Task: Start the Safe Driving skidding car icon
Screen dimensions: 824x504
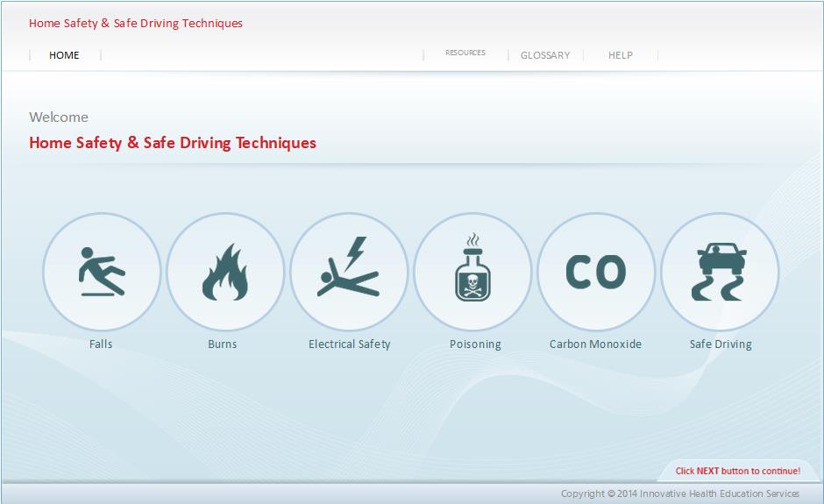Action: [720, 272]
